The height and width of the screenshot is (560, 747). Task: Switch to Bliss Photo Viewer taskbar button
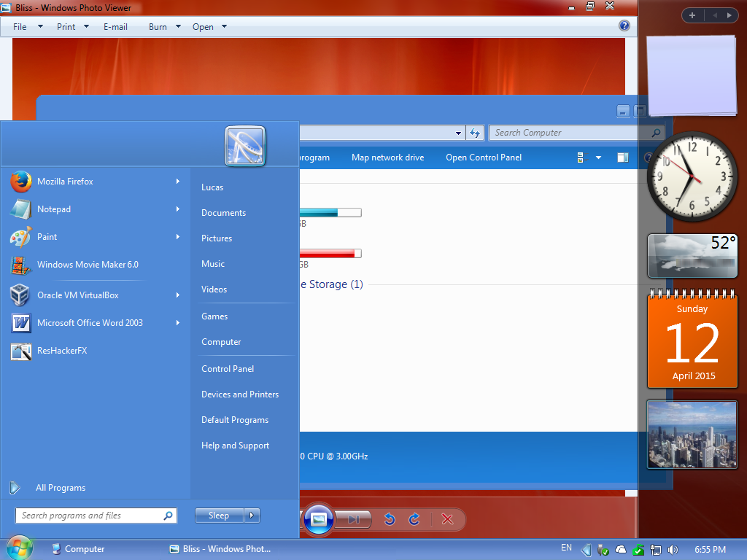point(222,549)
